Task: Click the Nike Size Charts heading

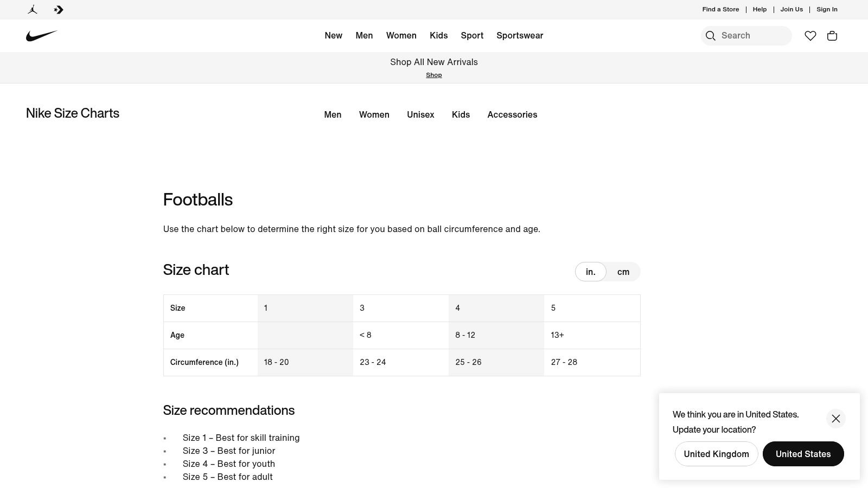Action: 73,113
